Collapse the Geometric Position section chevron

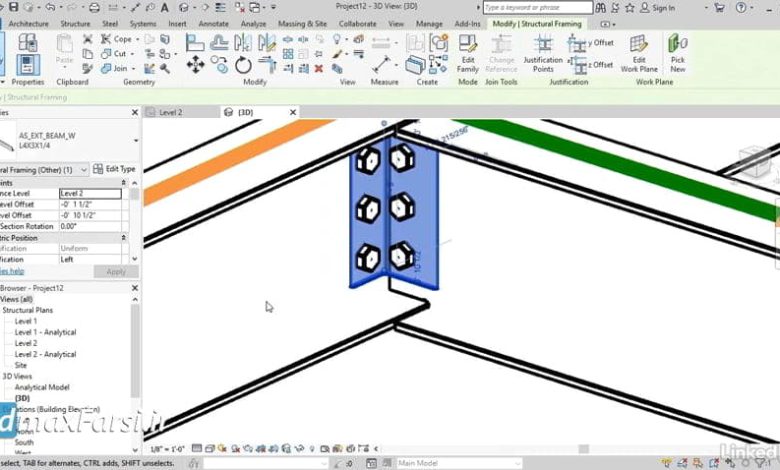123,238
